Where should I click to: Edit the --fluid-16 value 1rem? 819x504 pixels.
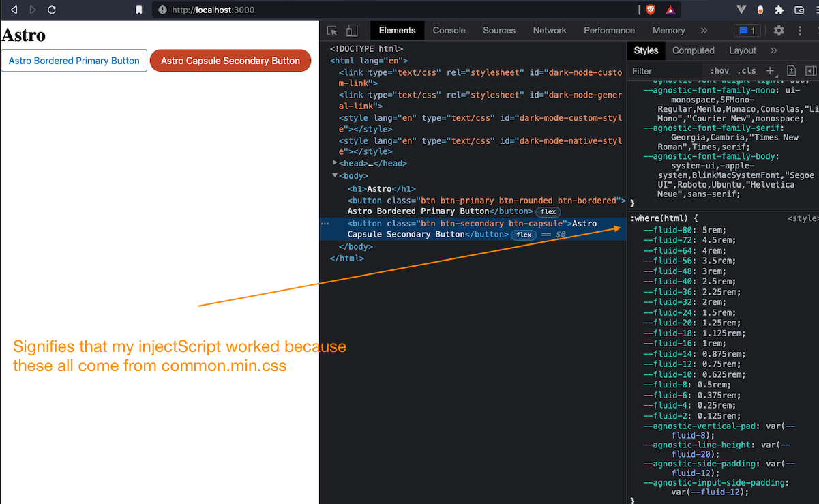(712, 344)
